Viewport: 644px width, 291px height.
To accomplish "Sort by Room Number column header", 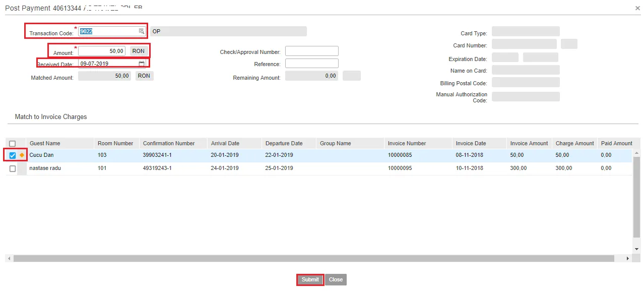I will [116, 143].
